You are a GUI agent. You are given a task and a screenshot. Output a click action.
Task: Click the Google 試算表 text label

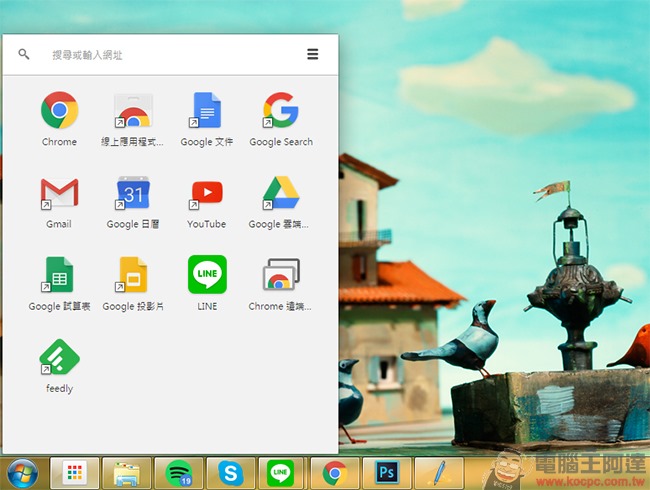coord(59,306)
